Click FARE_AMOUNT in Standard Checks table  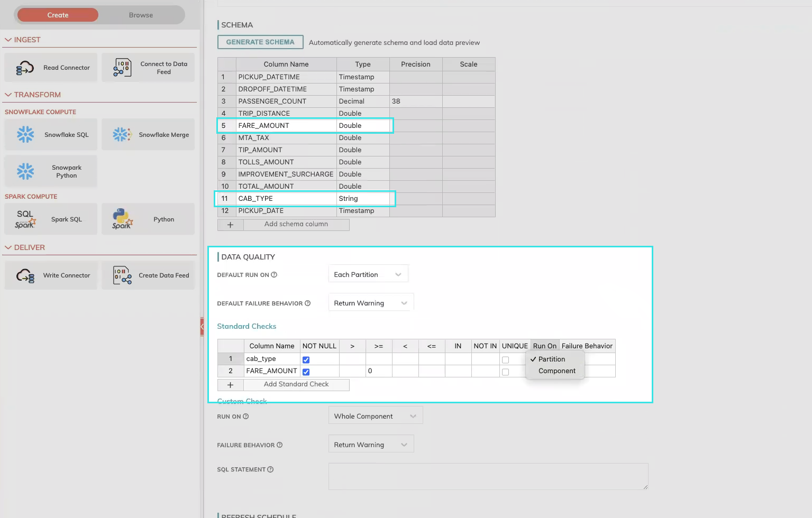click(x=272, y=371)
